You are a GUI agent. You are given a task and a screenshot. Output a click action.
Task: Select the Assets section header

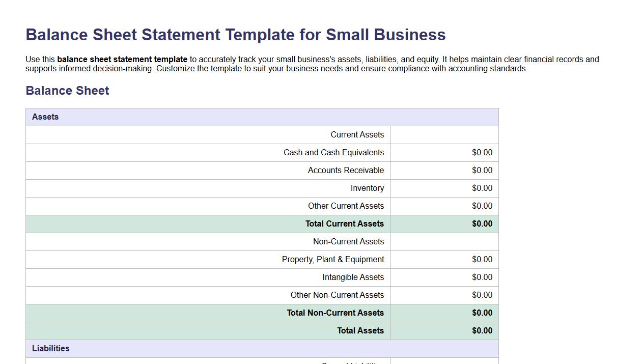tap(45, 117)
